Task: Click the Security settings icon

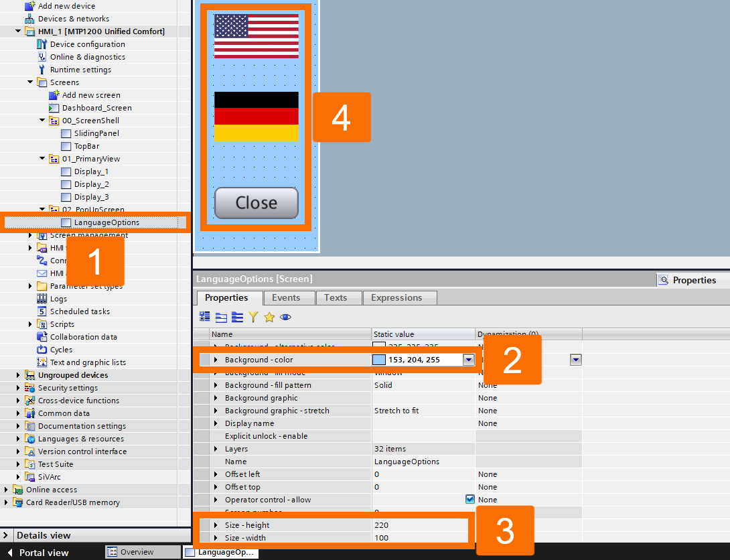Action: tap(29, 388)
